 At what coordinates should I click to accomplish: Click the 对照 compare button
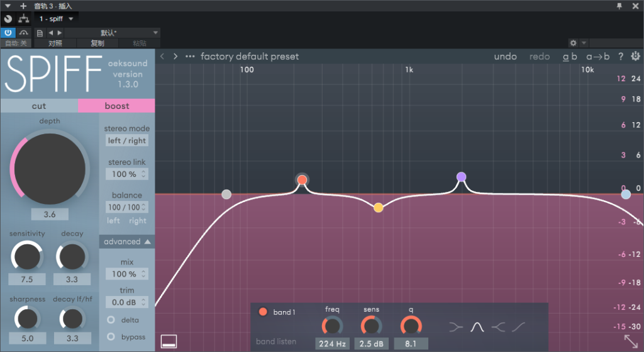click(x=55, y=43)
